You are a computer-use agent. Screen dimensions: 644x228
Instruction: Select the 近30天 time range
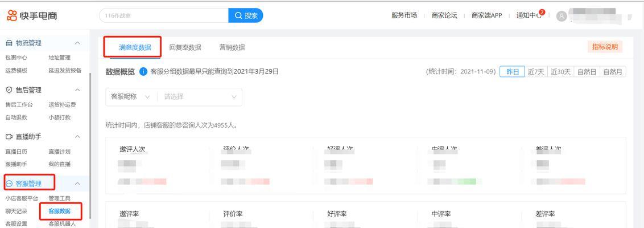point(560,72)
